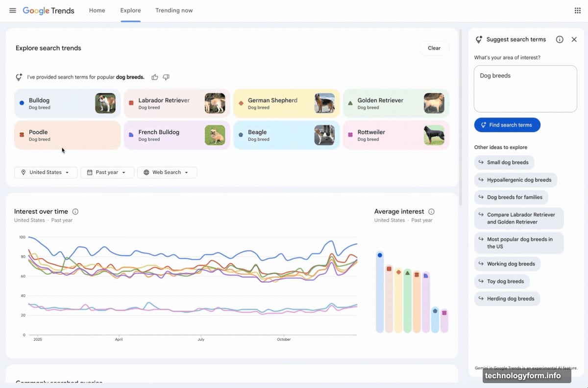Image resolution: width=588 pixels, height=388 pixels.
Task: Click the 'April' axis label on chart
Action: point(119,339)
